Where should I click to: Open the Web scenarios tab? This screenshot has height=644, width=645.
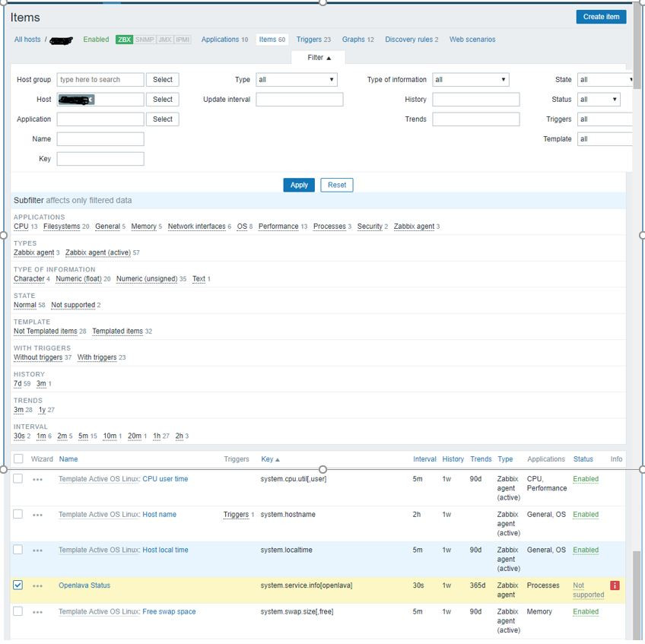pyautogui.click(x=472, y=40)
